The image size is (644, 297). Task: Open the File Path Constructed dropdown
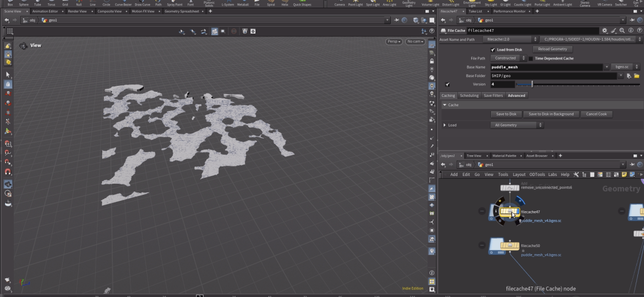pos(508,58)
